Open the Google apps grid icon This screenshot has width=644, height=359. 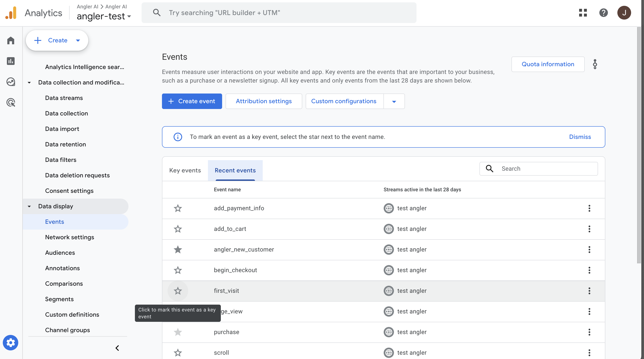[583, 13]
